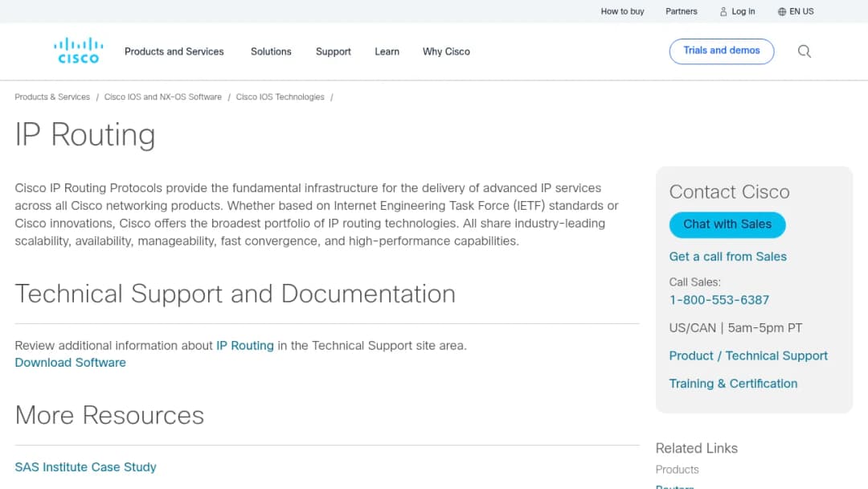The height and width of the screenshot is (489, 868).
Task: Click the Chat with Sales button
Action: [x=727, y=224]
